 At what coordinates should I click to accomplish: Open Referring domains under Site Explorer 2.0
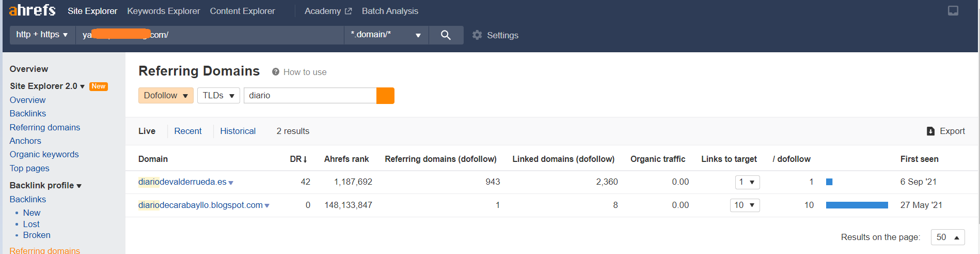[45, 127]
